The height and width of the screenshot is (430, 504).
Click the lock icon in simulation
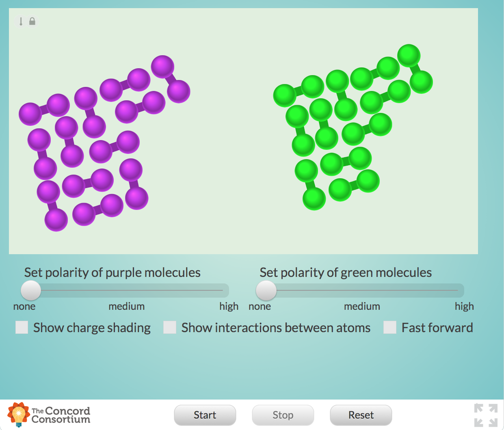coord(32,21)
